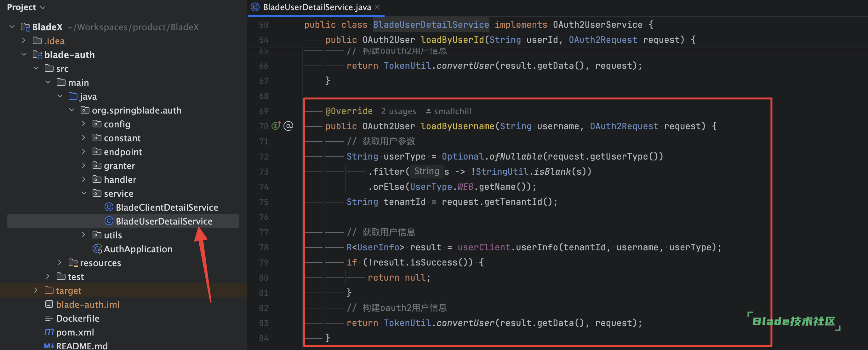Click the target folder icon

click(49, 290)
